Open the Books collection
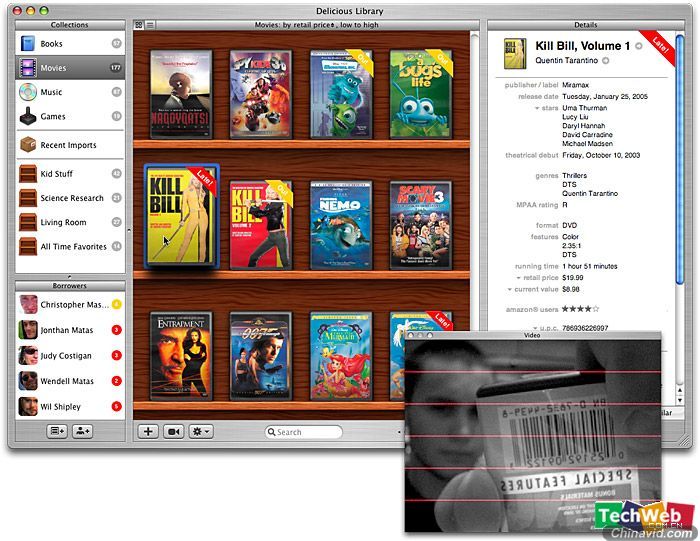The image size is (700, 541). point(70,44)
